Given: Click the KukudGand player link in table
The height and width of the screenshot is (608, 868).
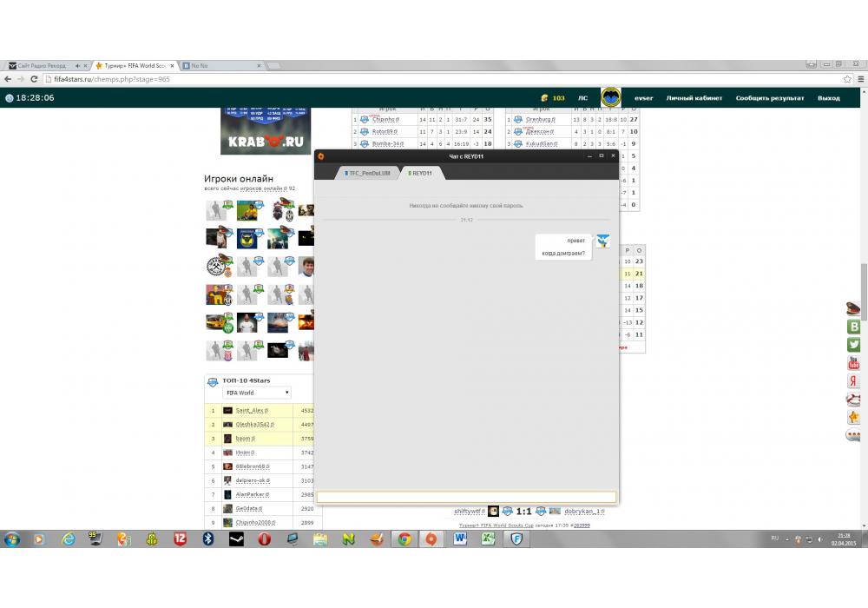Looking at the screenshot, I should click(542, 143).
